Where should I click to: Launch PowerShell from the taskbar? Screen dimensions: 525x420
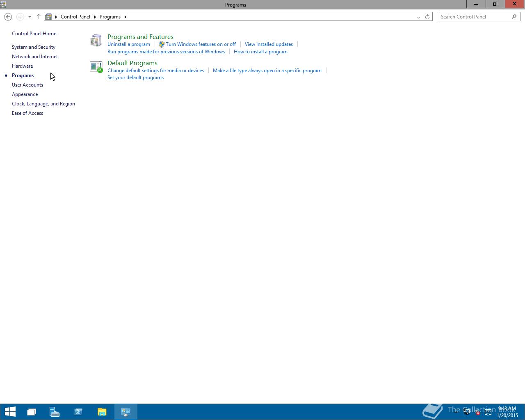tap(78, 412)
